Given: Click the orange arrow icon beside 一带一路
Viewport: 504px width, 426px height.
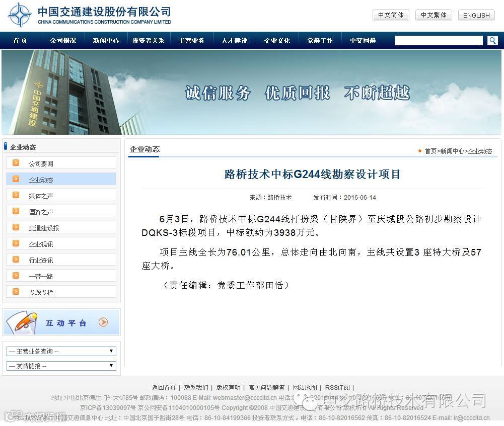Looking at the screenshot, I should tap(16, 276).
